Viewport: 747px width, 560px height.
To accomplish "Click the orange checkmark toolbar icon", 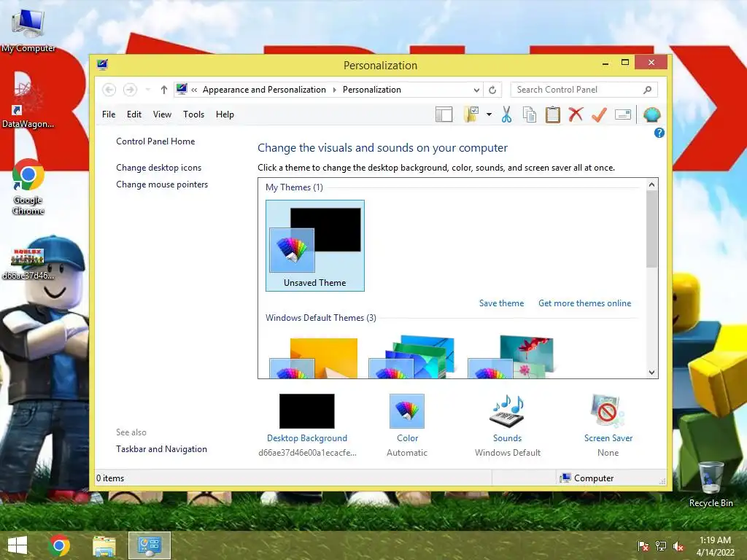I will point(600,114).
